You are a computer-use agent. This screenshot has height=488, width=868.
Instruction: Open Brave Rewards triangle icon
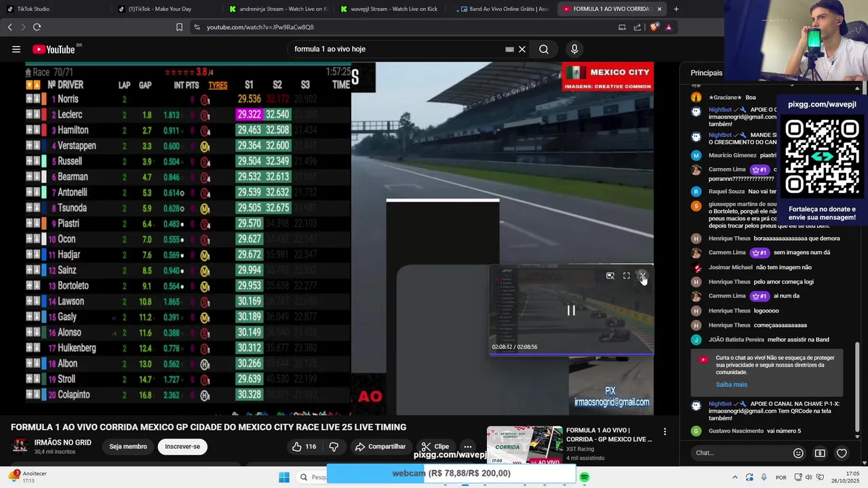(x=669, y=27)
